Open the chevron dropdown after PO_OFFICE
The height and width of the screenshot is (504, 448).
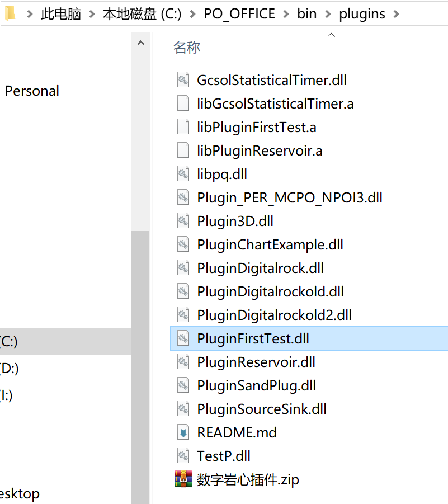286,14
